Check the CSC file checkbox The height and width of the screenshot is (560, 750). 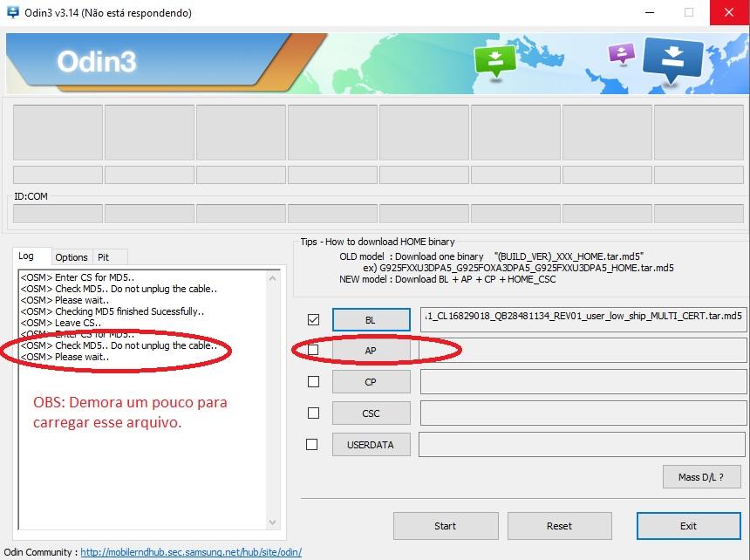point(313,413)
